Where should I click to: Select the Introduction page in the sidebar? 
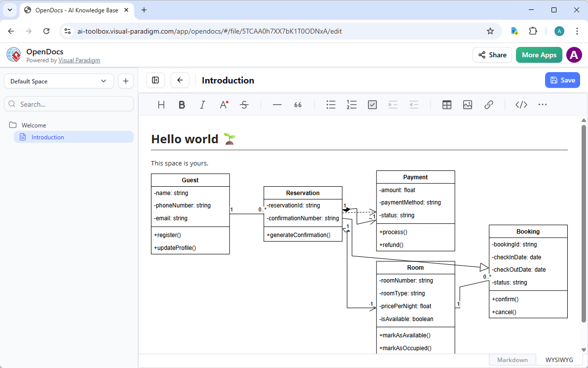tap(48, 137)
